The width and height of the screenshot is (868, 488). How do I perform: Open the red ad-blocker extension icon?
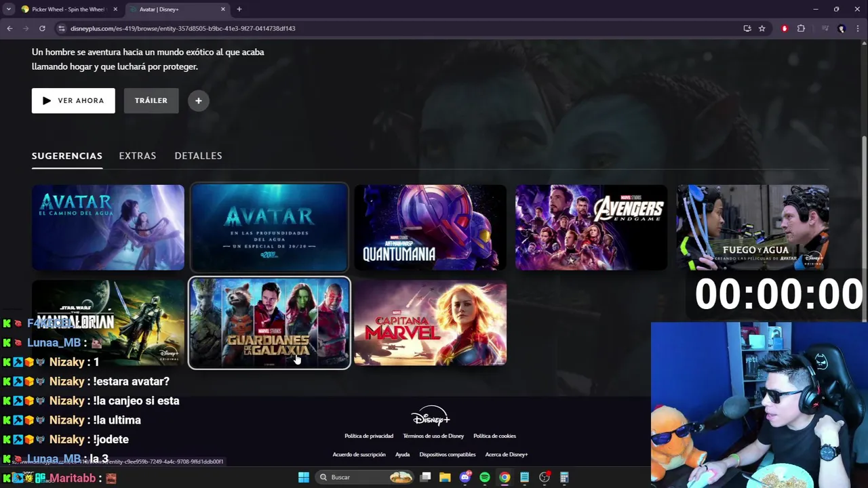pos(785,28)
